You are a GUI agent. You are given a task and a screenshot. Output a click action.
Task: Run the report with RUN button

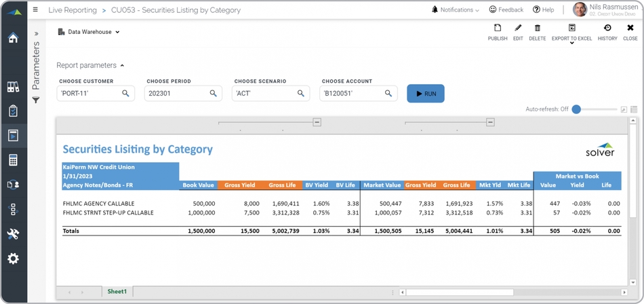point(425,94)
